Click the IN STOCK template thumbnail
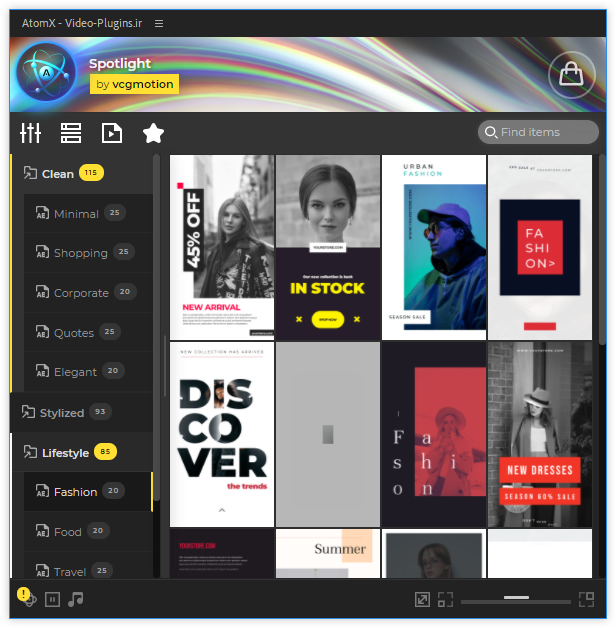Screen dimensions: 616x628 pos(328,248)
